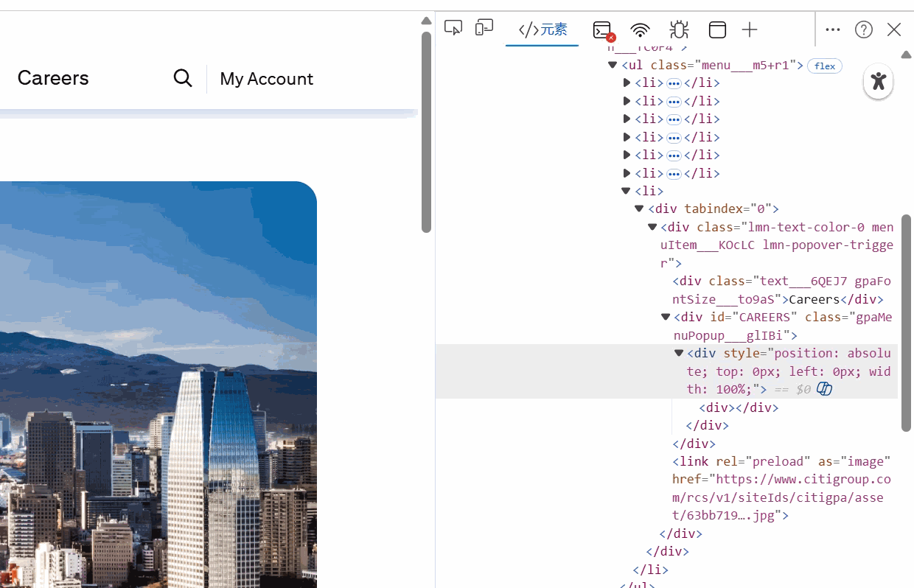
Task: Select the empty <div></div> child row
Action: click(739, 407)
